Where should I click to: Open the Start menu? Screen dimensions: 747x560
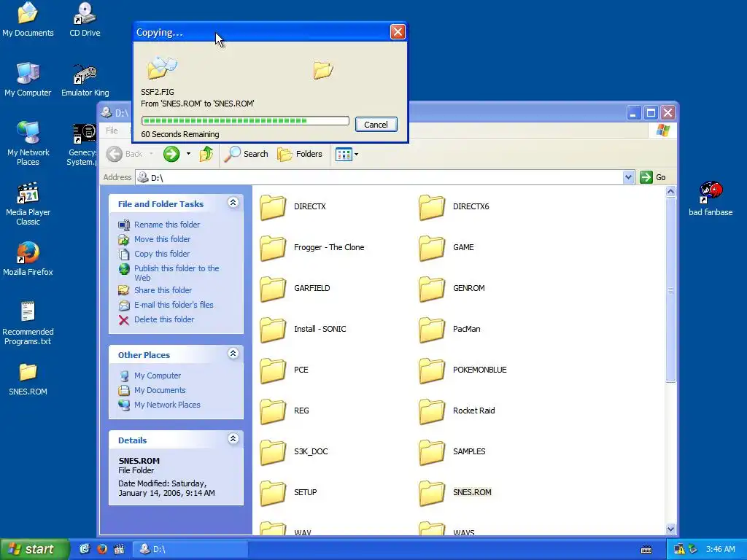pyautogui.click(x=34, y=549)
